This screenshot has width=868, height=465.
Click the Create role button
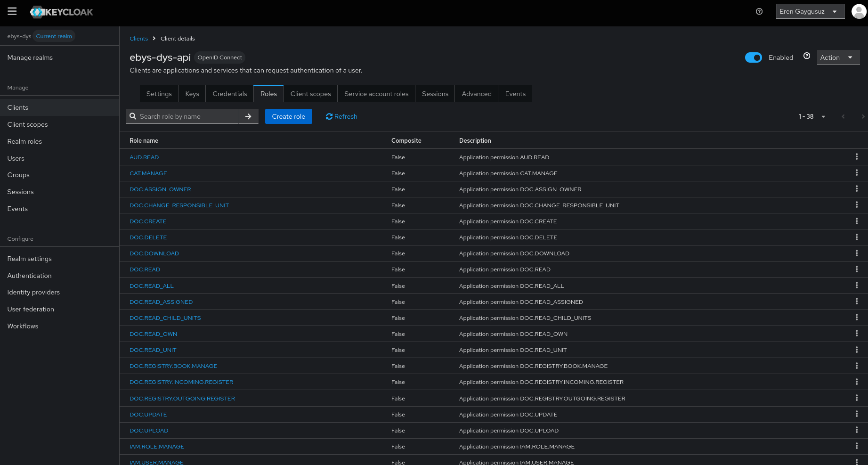[289, 116]
